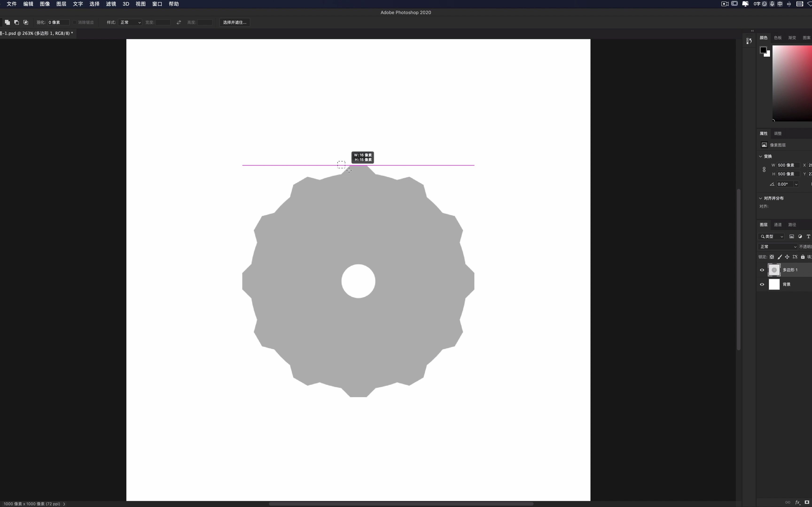812x507 pixels.
Task: Open the layer blend mode dropdown
Action: click(x=777, y=247)
